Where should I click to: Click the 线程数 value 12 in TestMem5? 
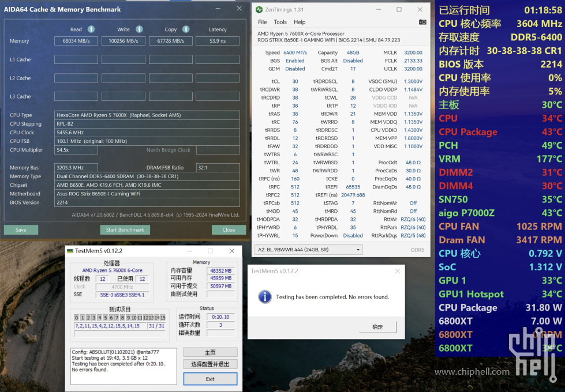(x=102, y=279)
